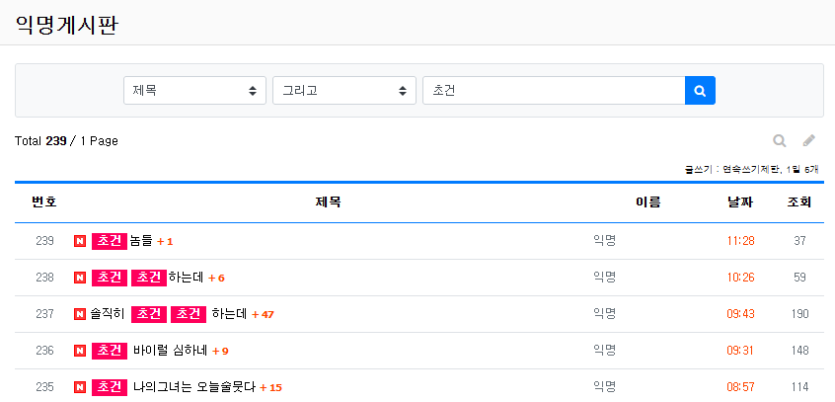This screenshot has height=402, width=835.
Task: Click the search input containing 초건
Action: (x=554, y=91)
